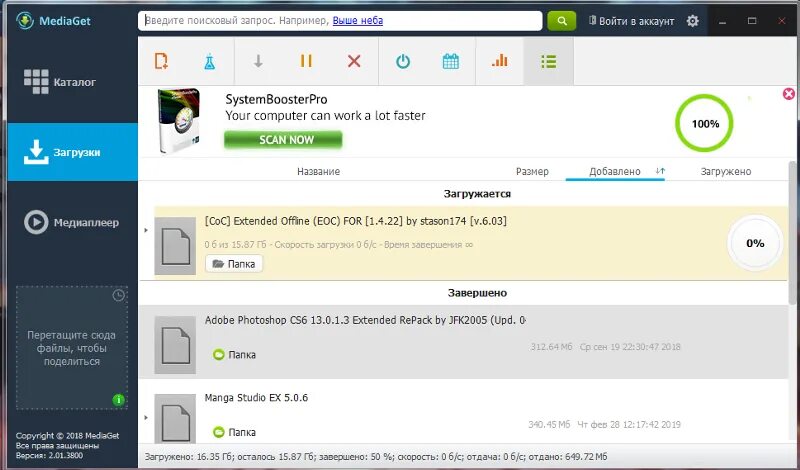Click the green search magnifier button
Image resolution: width=800 pixels, height=470 pixels.
pyautogui.click(x=562, y=21)
